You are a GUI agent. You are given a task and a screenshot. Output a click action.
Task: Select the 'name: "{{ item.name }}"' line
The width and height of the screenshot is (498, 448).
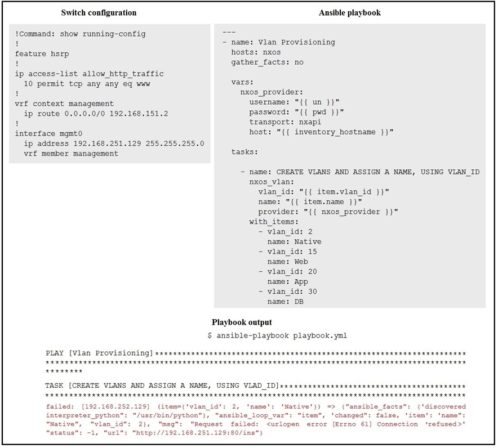pyautogui.click(x=310, y=202)
